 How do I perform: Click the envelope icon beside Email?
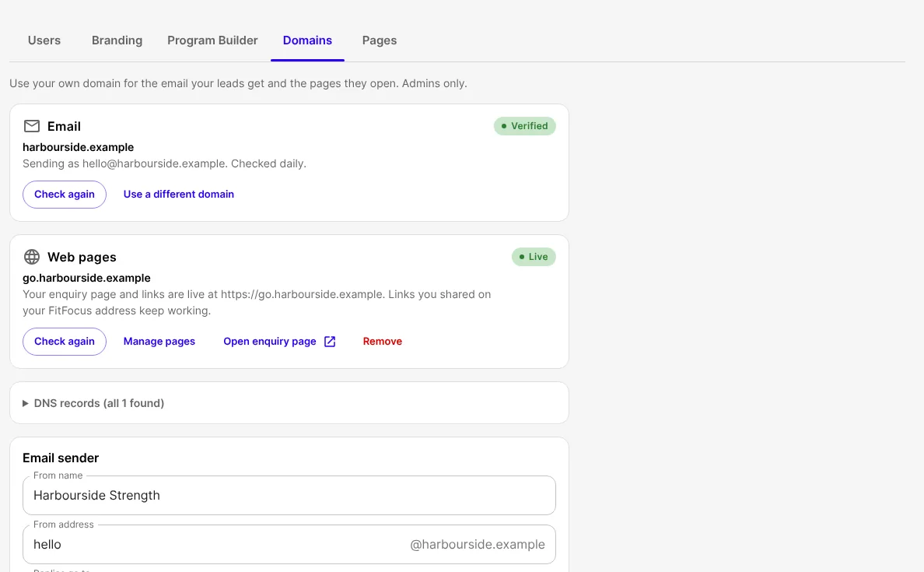click(x=32, y=126)
